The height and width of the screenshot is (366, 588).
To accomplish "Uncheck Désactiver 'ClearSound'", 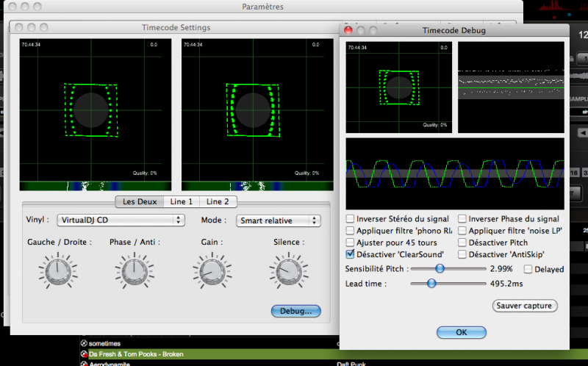I will pyautogui.click(x=350, y=254).
